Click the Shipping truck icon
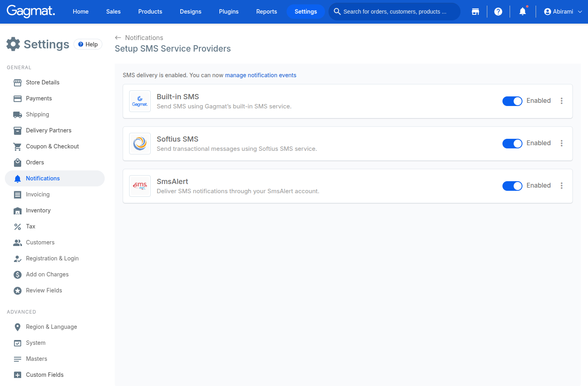The width and height of the screenshot is (588, 386). point(18,114)
